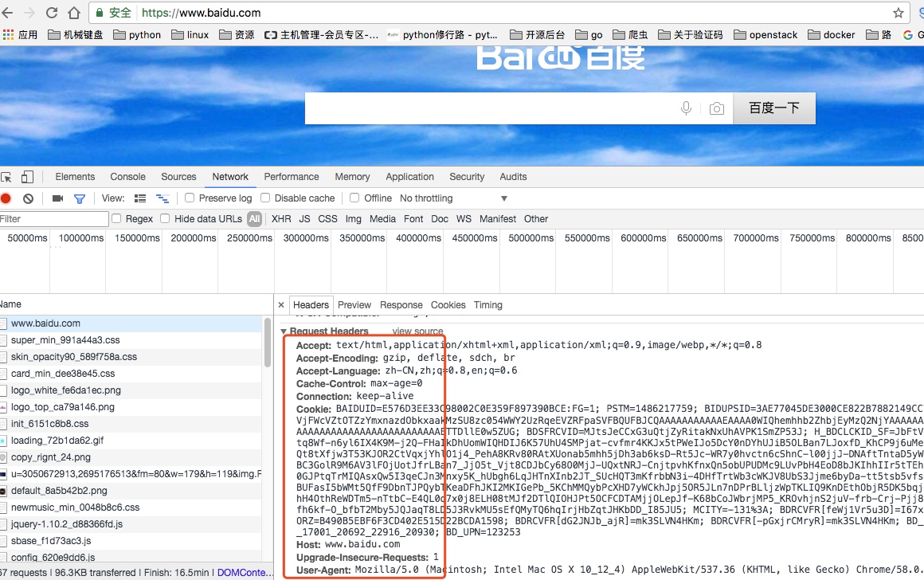Viewport: 924px width, 580px height.
Task: Open the openstack bookmark folder
Action: [x=765, y=35]
